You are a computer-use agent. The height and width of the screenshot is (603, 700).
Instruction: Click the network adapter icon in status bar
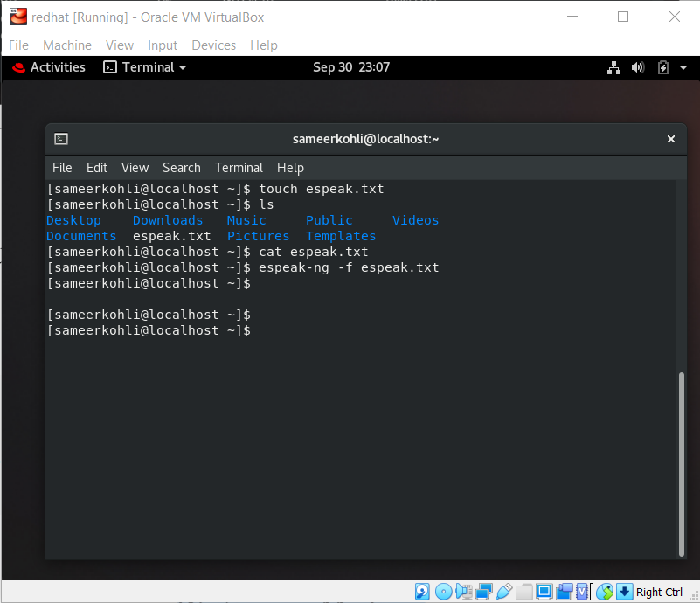tap(483, 592)
